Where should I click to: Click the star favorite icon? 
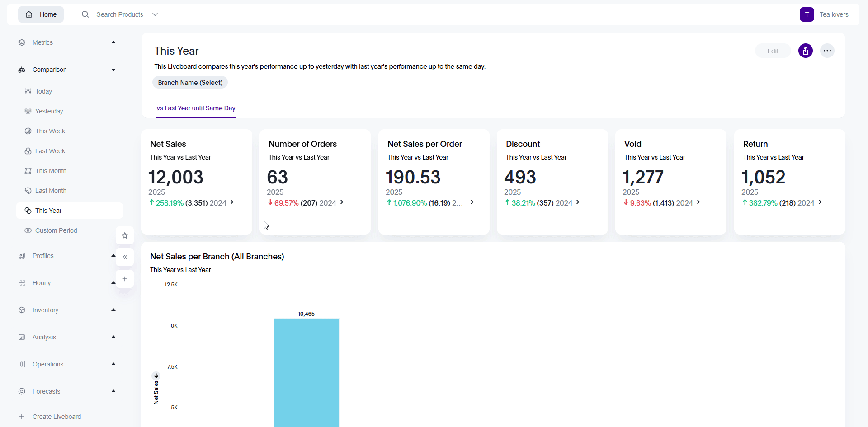(x=125, y=235)
